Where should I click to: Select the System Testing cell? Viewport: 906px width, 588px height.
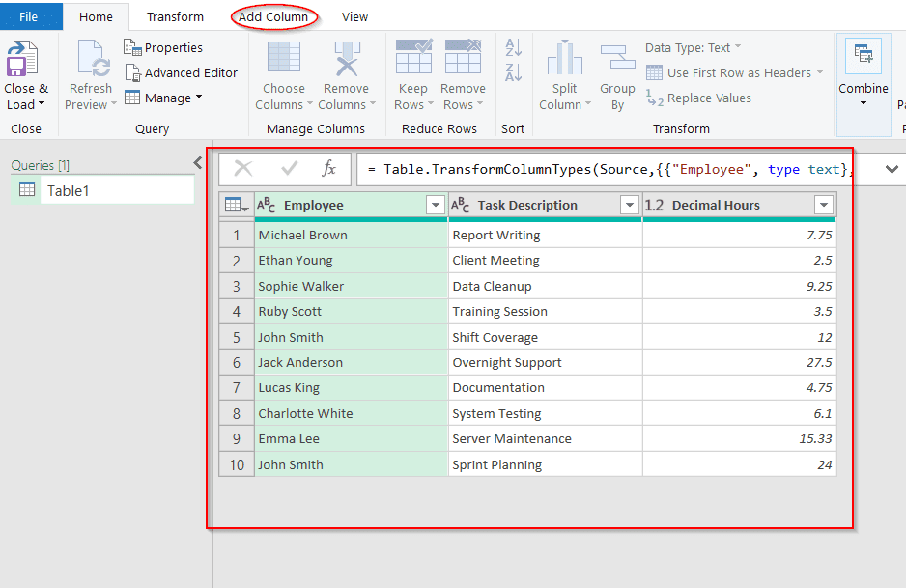[546, 413]
